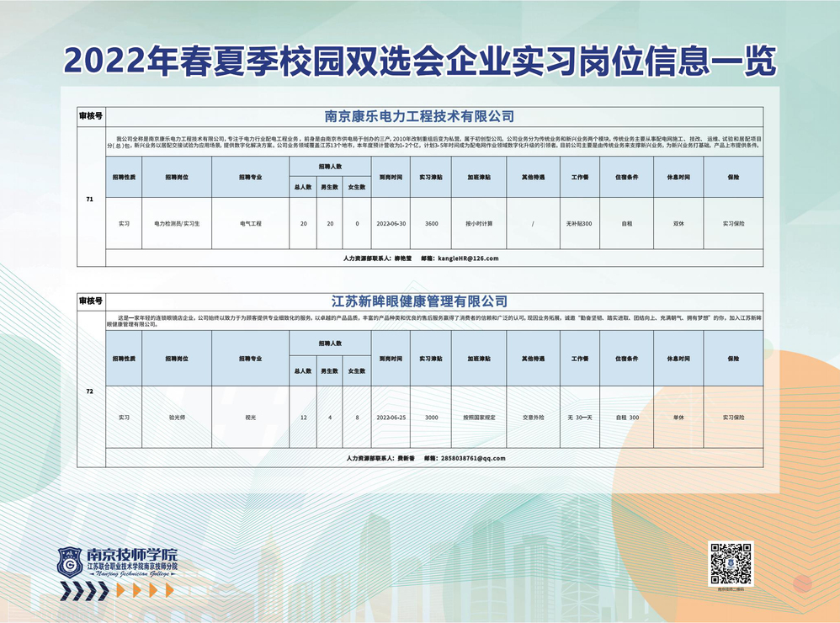Click review number 71 cell

click(x=90, y=200)
